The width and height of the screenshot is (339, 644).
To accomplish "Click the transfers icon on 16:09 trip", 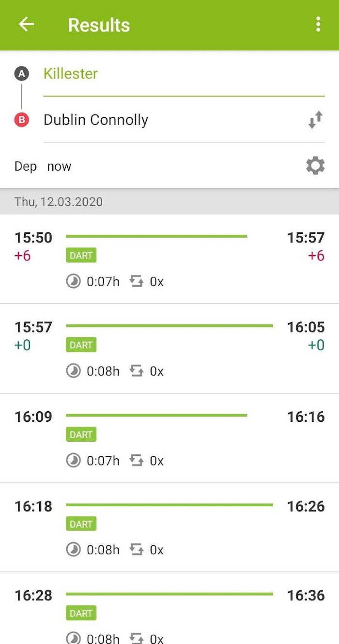I will point(137,460).
